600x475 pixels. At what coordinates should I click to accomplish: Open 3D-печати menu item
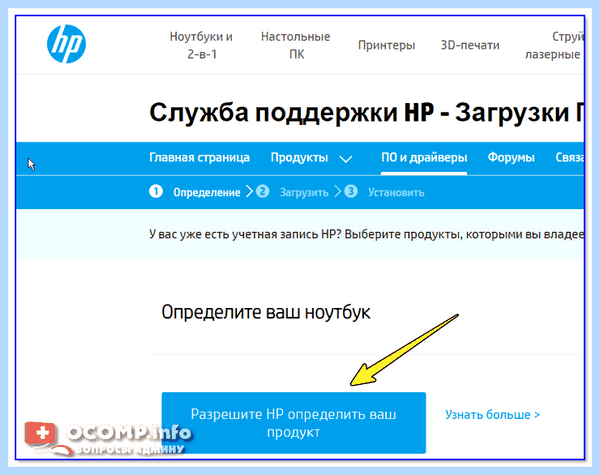(470, 45)
